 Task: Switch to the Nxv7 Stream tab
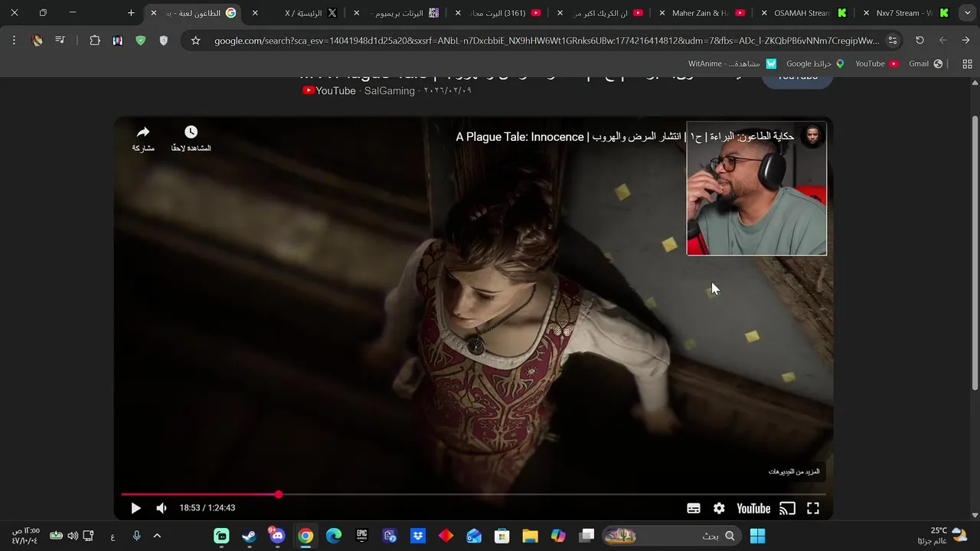(905, 13)
